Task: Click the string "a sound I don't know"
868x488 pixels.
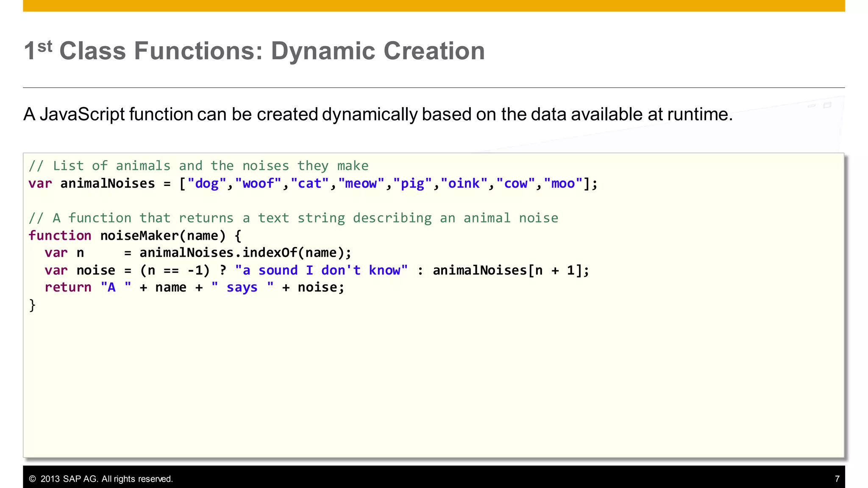Action: [322, 270]
